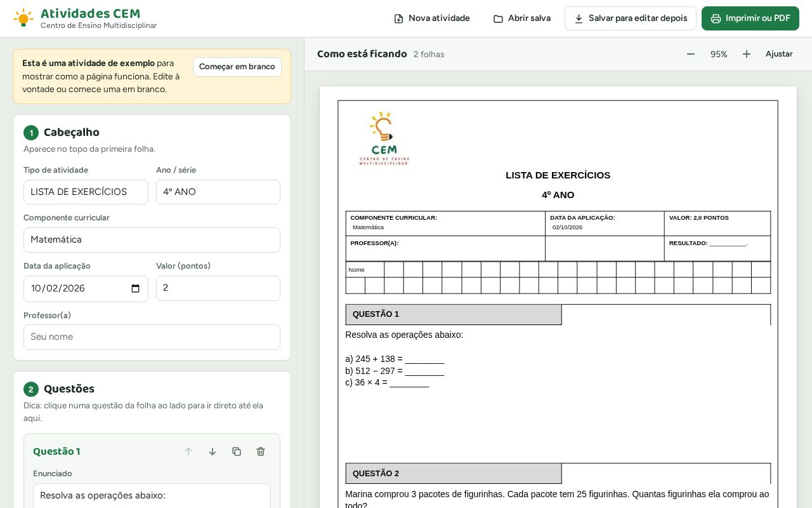Click the 'Nome' cell in preview grid
This screenshot has height=508, width=812.
(x=365, y=270)
